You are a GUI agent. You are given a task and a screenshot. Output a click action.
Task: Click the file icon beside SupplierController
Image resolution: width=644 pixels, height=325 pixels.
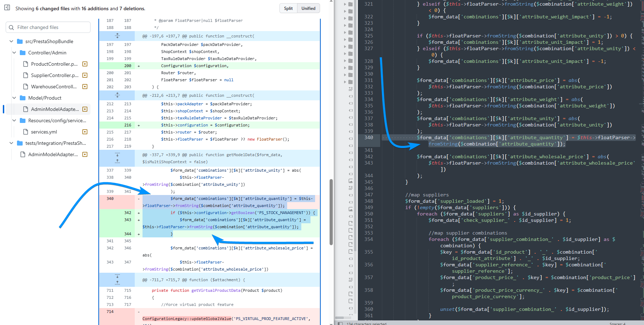25,75
